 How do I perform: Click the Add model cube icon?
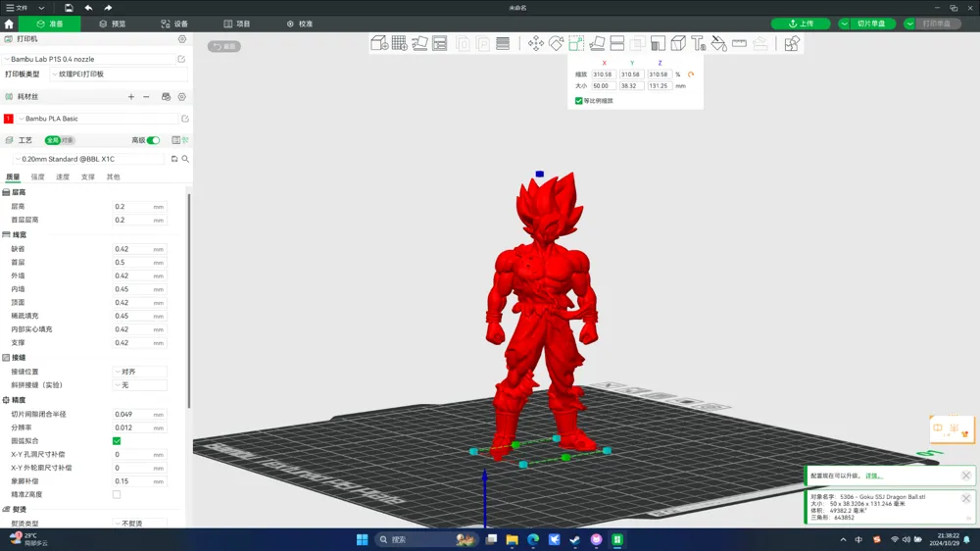pos(378,43)
